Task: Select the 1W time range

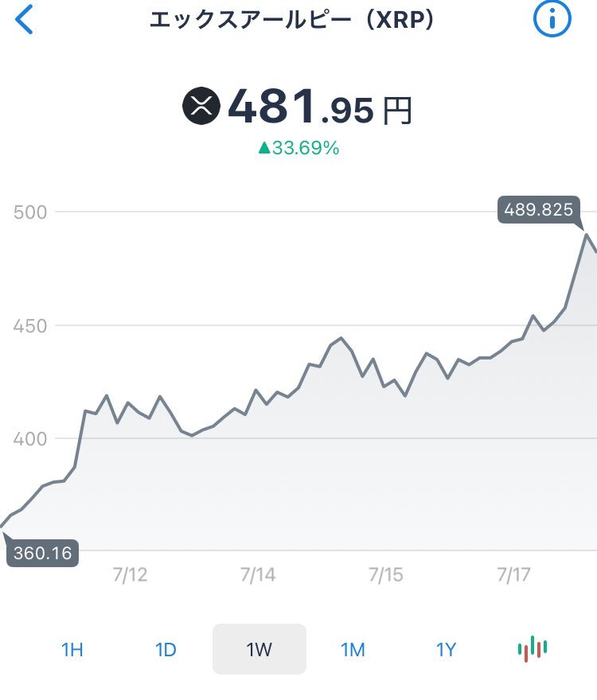Action: (x=259, y=649)
